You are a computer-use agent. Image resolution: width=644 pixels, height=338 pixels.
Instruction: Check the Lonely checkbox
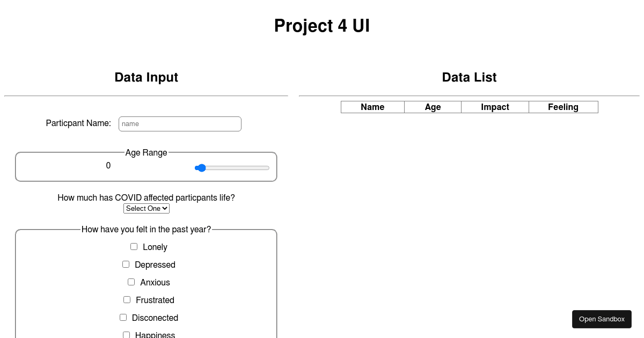tap(134, 246)
